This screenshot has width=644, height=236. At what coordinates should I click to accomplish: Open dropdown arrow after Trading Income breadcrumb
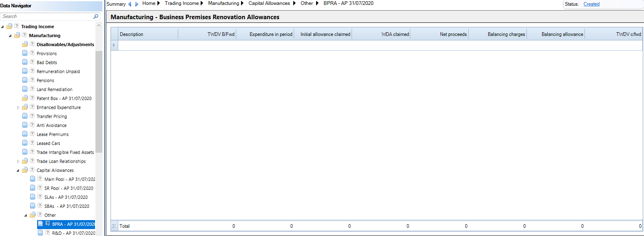(202, 3)
